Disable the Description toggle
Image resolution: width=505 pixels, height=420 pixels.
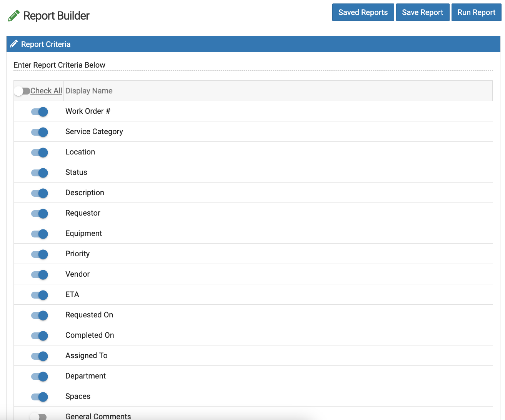point(40,193)
